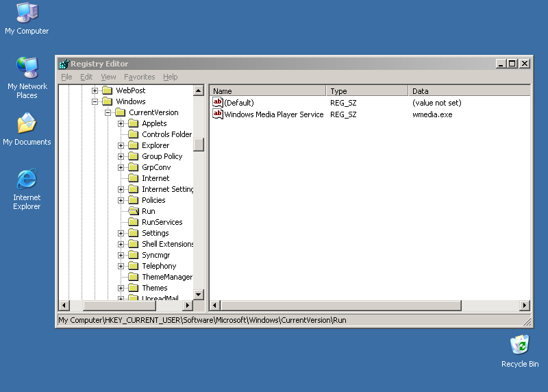Screen dimensions: 548x392
Task: Expand the Group Policy key
Action: click(121, 156)
